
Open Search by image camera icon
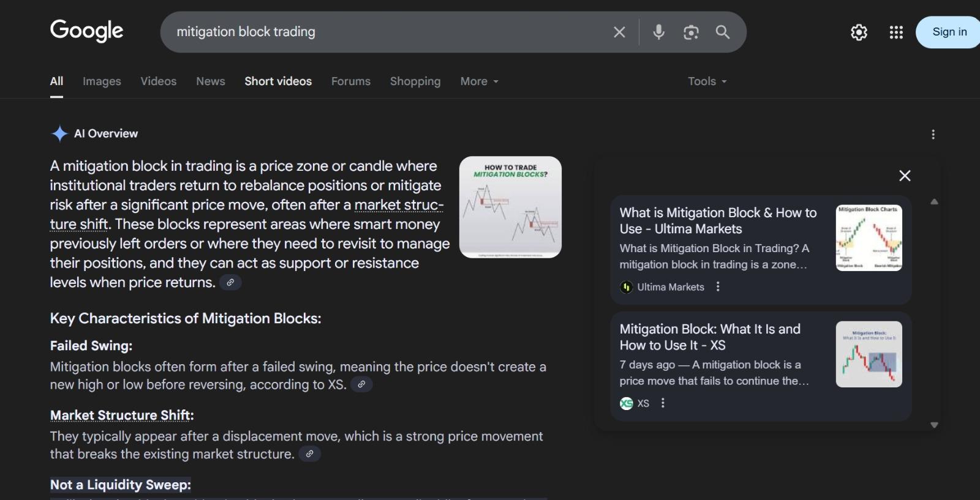point(691,32)
